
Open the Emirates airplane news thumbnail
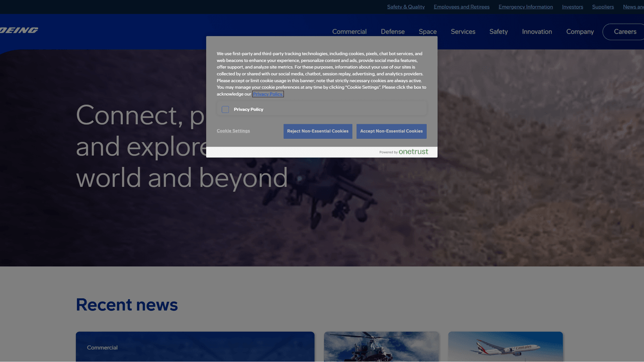coord(505,346)
